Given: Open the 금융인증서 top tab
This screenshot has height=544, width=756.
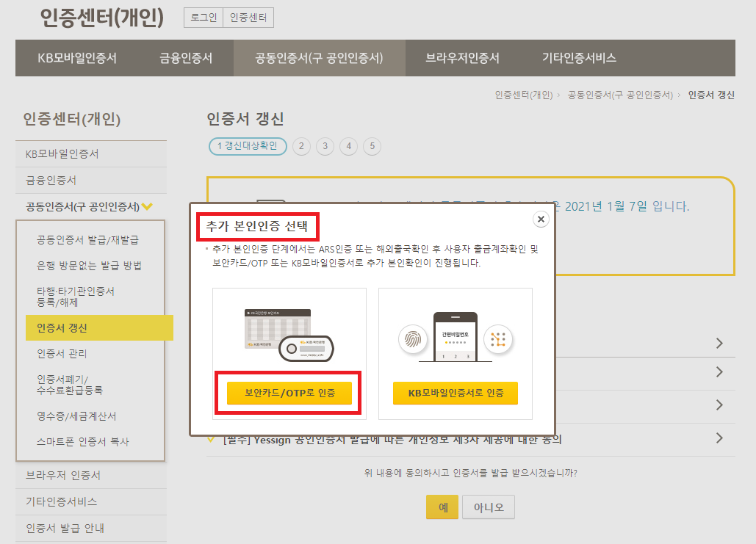Looking at the screenshot, I should pos(186,58).
